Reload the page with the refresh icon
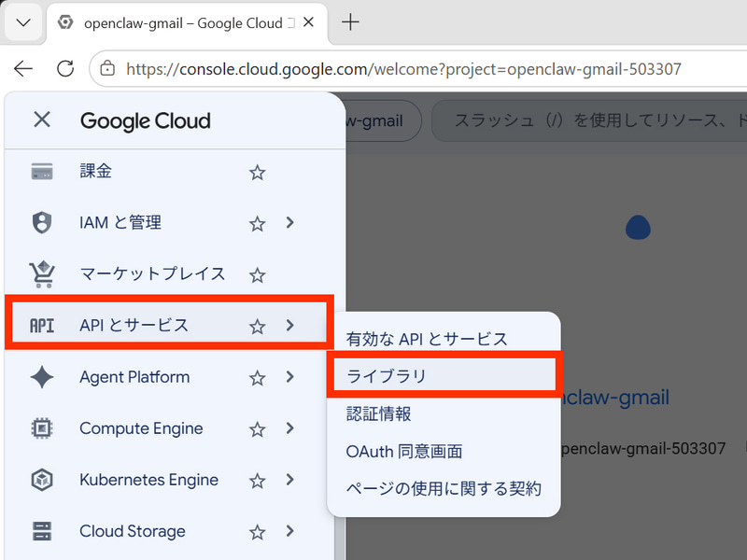The height and width of the screenshot is (560, 747). [65, 69]
